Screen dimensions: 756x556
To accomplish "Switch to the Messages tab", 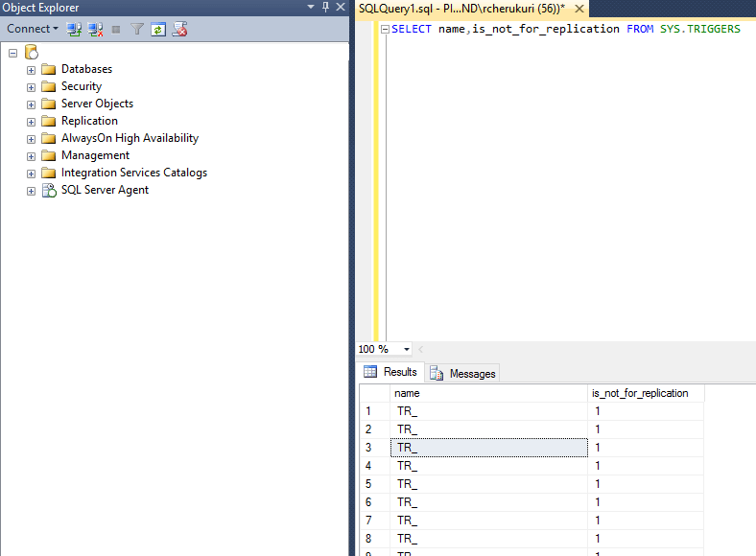I will (x=462, y=374).
